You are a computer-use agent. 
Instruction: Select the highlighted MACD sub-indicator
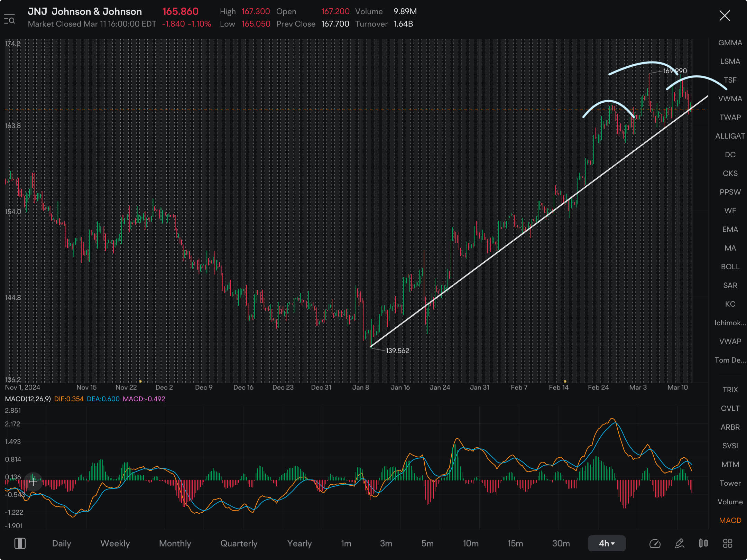point(730,521)
